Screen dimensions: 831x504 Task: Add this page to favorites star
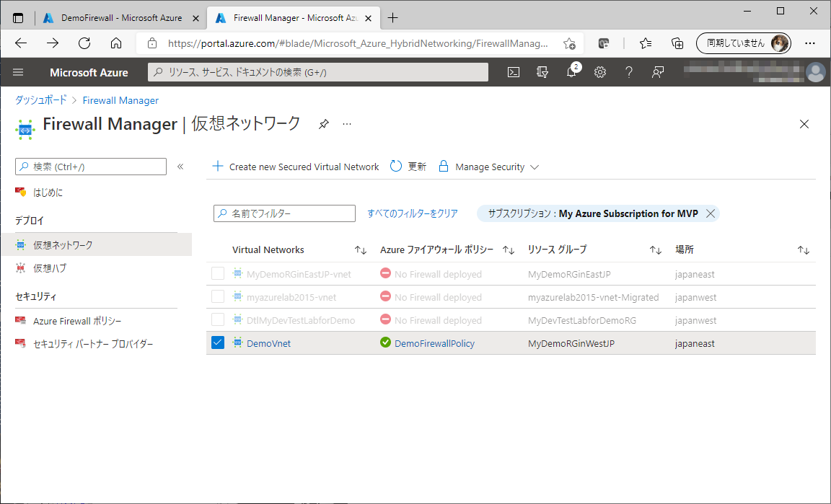[x=569, y=43]
